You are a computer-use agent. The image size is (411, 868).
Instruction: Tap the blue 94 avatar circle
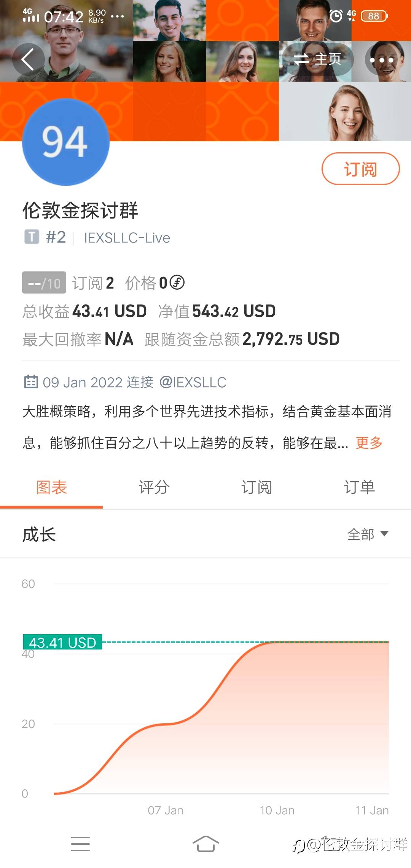(66, 142)
